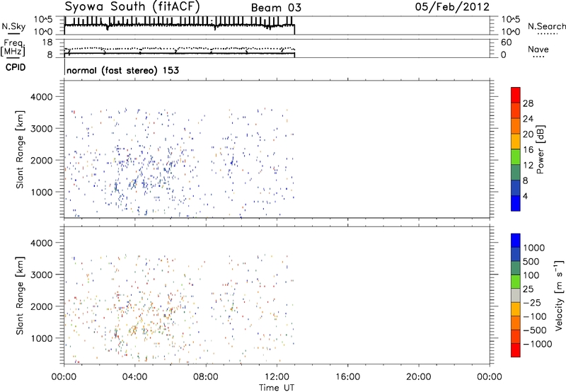Click the gray -25 to 25 Velocity colorbar segment
This screenshot has height=392, width=566.
pyautogui.click(x=516, y=295)
